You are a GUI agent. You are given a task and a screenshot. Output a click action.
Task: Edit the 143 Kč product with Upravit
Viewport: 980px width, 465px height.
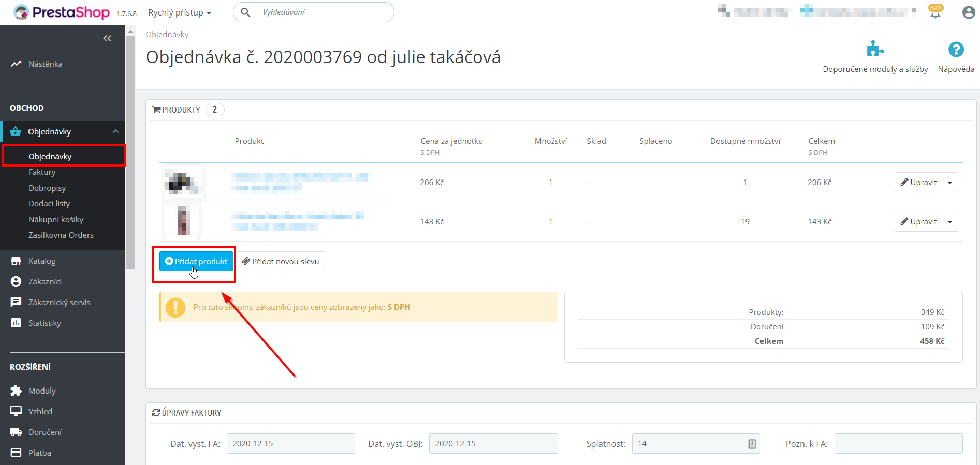pyautogui.click(x=919, y=222)
